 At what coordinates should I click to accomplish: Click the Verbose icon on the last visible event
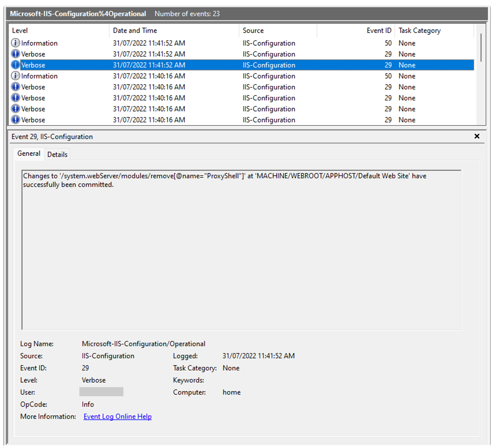[x=16, y=120]
